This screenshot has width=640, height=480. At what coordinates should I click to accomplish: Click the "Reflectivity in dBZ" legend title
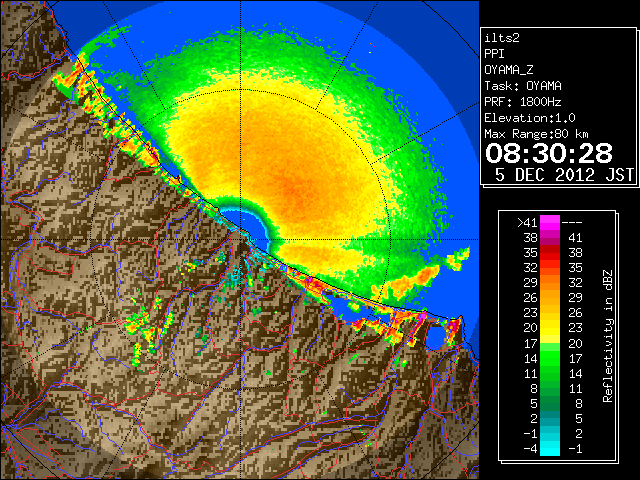click(x=607, y=336)
